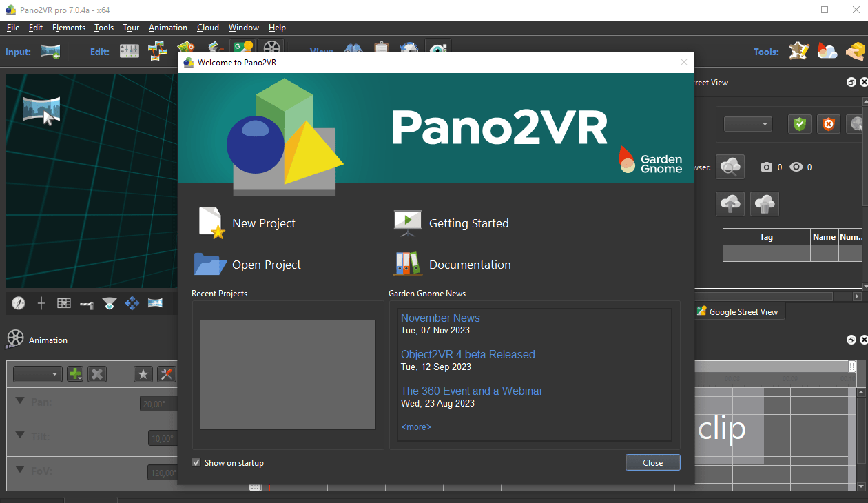Screen dimensions: 868x503
Task: Click the Name column header
Action: [x=824, y=236]
